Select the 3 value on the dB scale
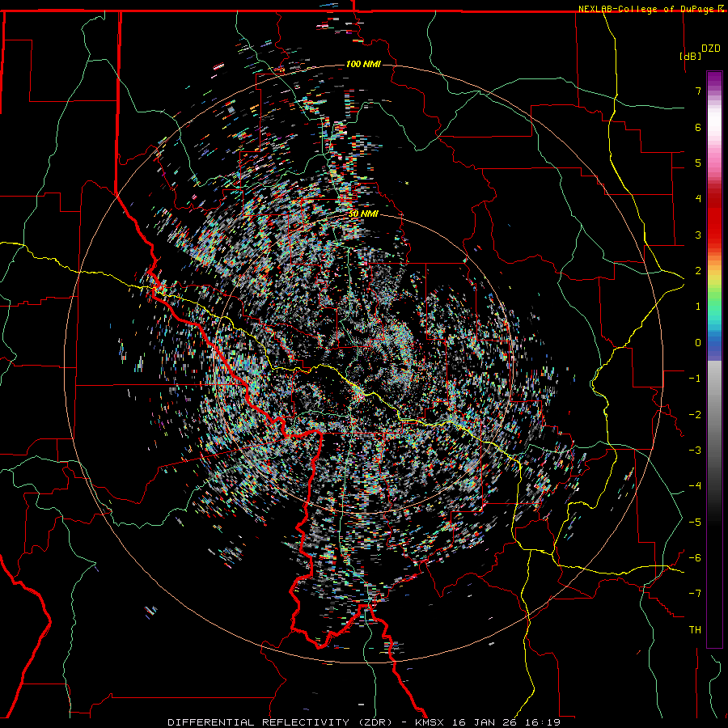The height and width of the screenshot is (728, 728). tap(698, 235)
